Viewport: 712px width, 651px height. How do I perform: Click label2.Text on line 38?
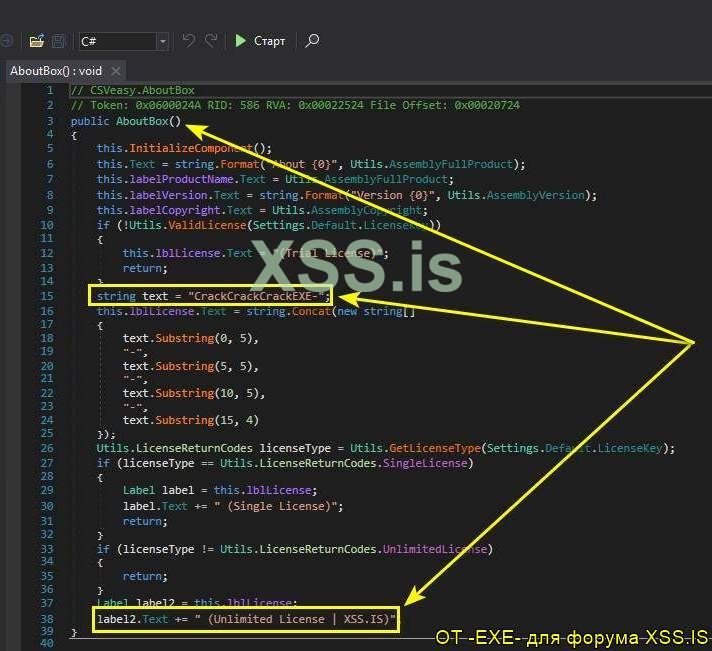pyautogui.click(x=133, y=619)
